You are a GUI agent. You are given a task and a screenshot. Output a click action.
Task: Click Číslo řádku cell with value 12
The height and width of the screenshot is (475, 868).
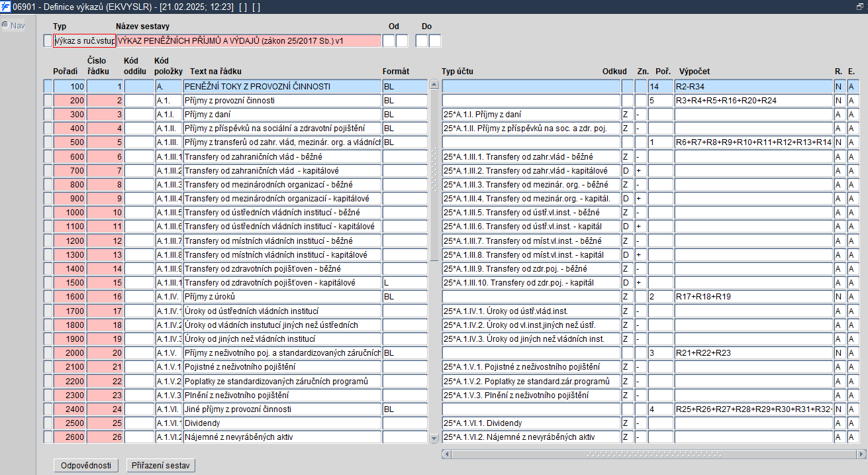[x=105, y=240]
